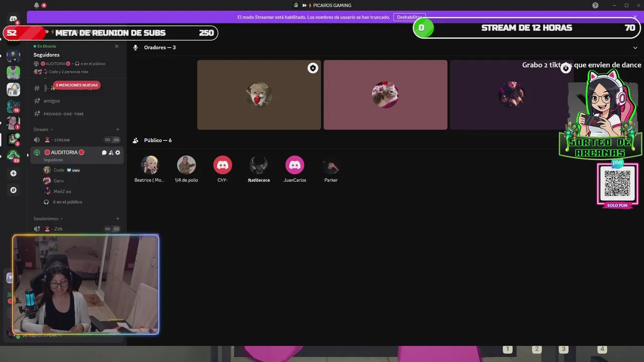
Task: Add a server with the plus icon
Action: click(x=14, y=173)
